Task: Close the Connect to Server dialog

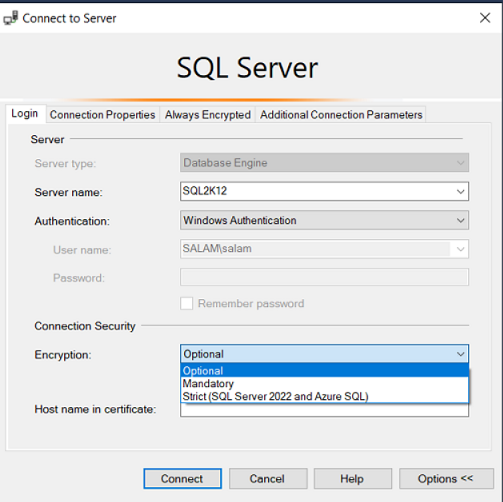Action: (x=485, y=18)
